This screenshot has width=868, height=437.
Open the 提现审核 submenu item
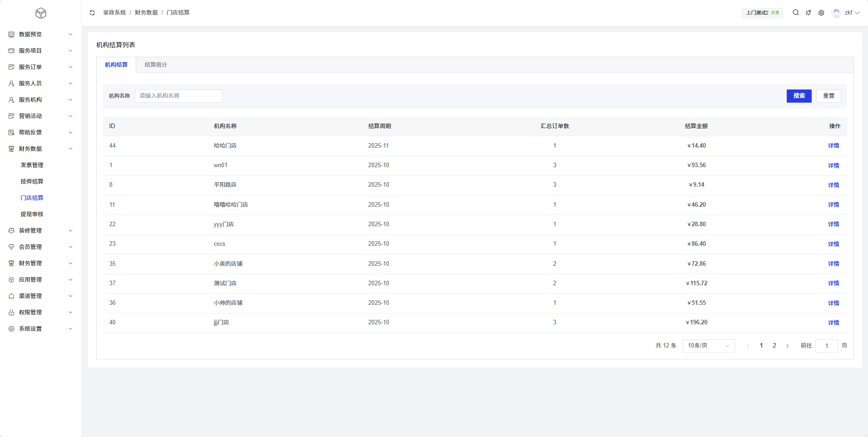pyautogui.click(x=32, y=214)
